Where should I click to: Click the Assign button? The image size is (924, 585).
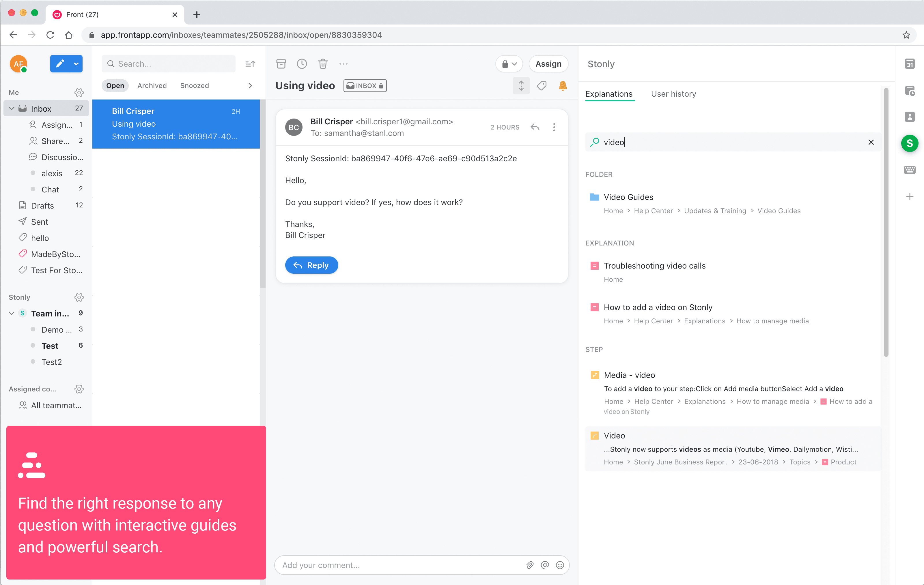(x=548, y=64)
